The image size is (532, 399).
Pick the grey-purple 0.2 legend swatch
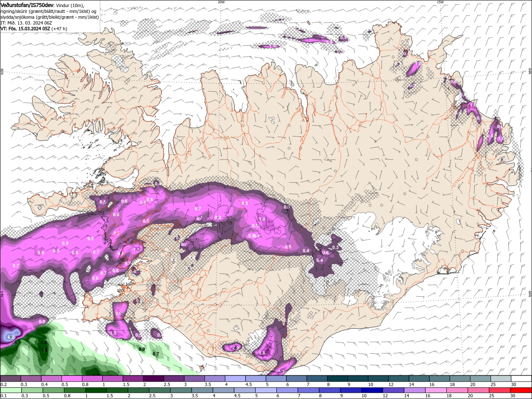point(10,378)
